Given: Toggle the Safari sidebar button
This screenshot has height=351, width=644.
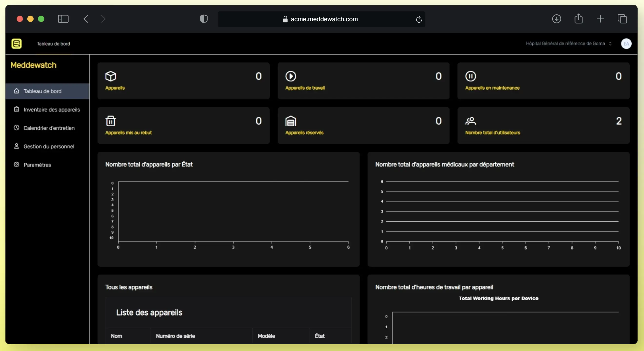Looking at the screenshot, I should 63,19.
